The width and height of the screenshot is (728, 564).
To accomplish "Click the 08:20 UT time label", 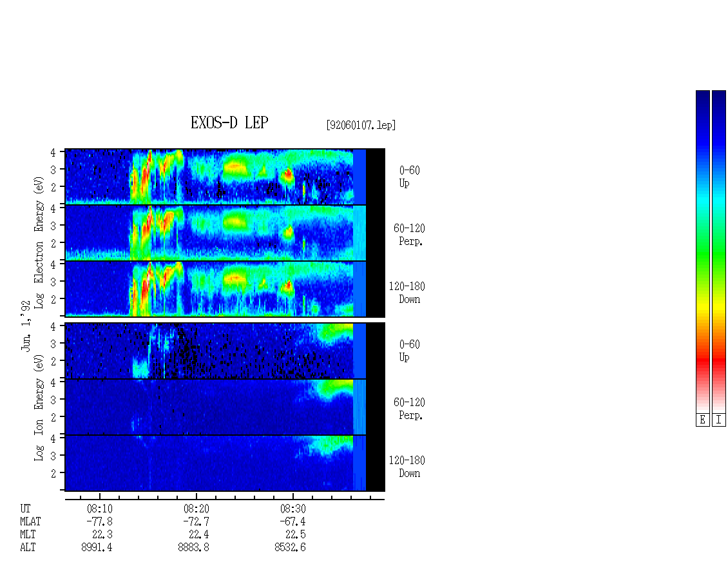I will [x=196, y=509].
